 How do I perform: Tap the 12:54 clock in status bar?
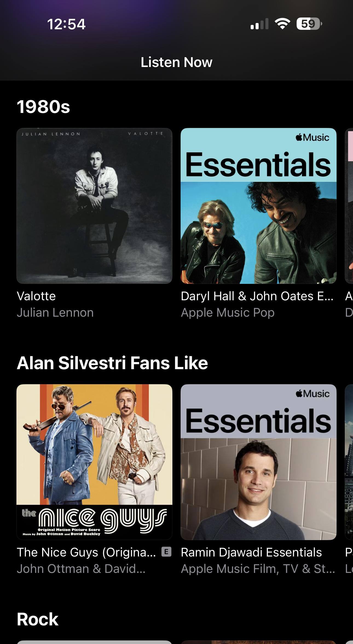pos(66,24)
